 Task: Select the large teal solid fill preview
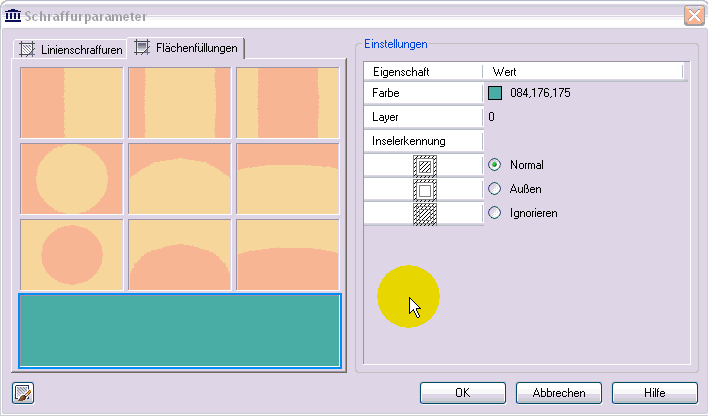tap(180, 331)
